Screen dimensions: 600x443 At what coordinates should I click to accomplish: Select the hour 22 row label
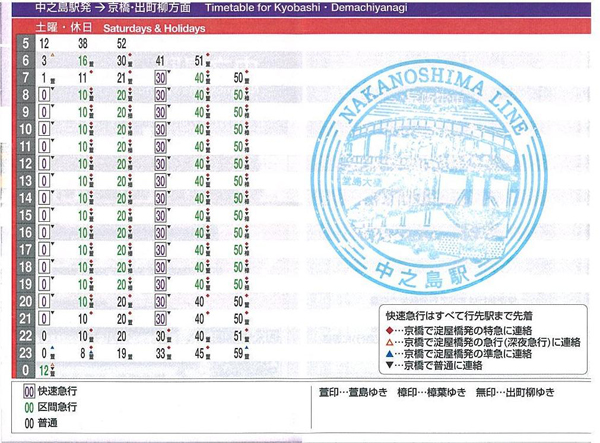[25, 336]
